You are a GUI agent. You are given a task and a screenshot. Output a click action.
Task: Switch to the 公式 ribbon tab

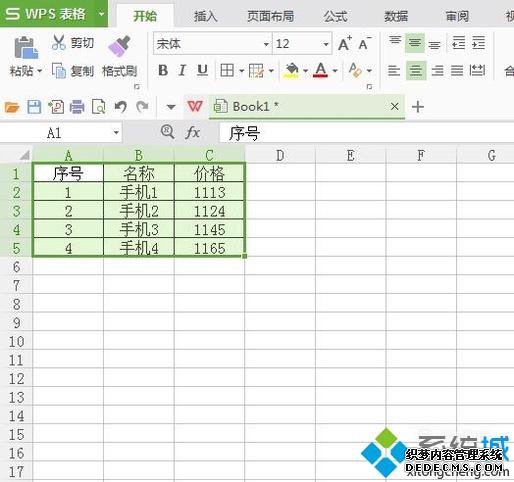[335, 16]
